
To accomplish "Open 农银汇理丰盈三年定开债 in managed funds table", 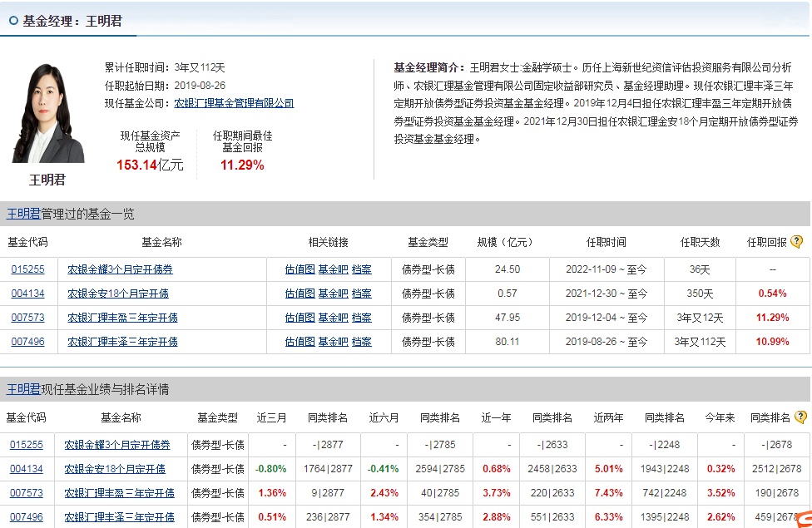I will click(123, 318).
